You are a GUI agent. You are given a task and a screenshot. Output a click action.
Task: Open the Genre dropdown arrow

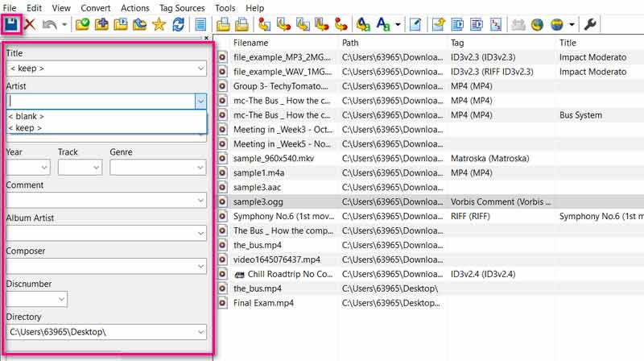pyautogui.click(x=200, y=168)
